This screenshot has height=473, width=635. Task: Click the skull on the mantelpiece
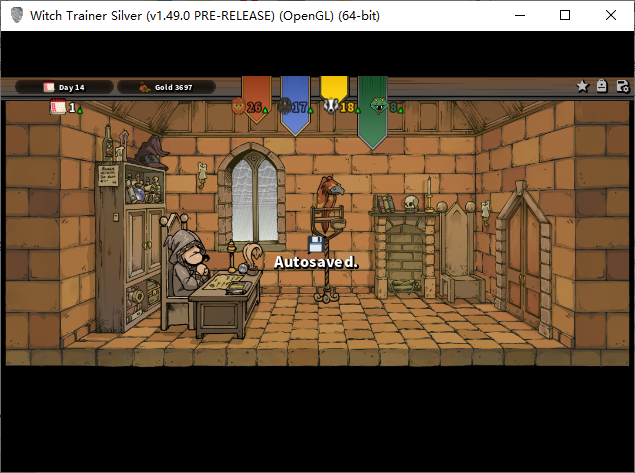point(411,203)
